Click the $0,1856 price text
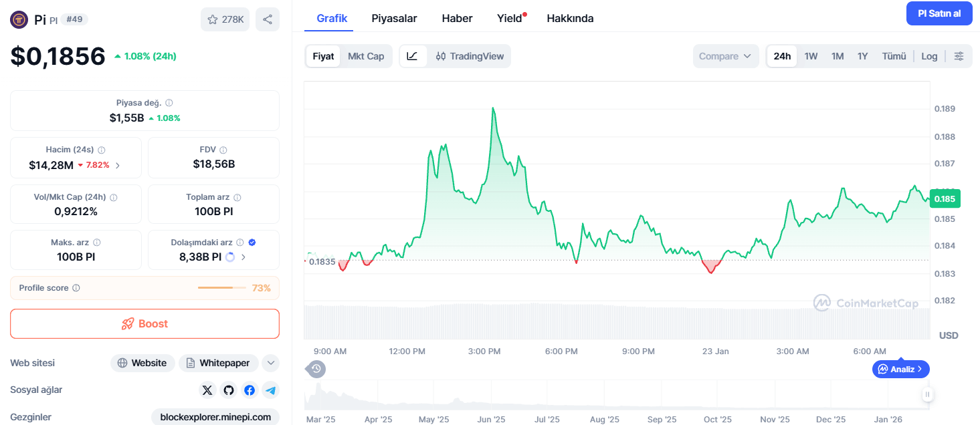Image resolution: width=980 pixels, height=425 pixels. click(58, 56)
